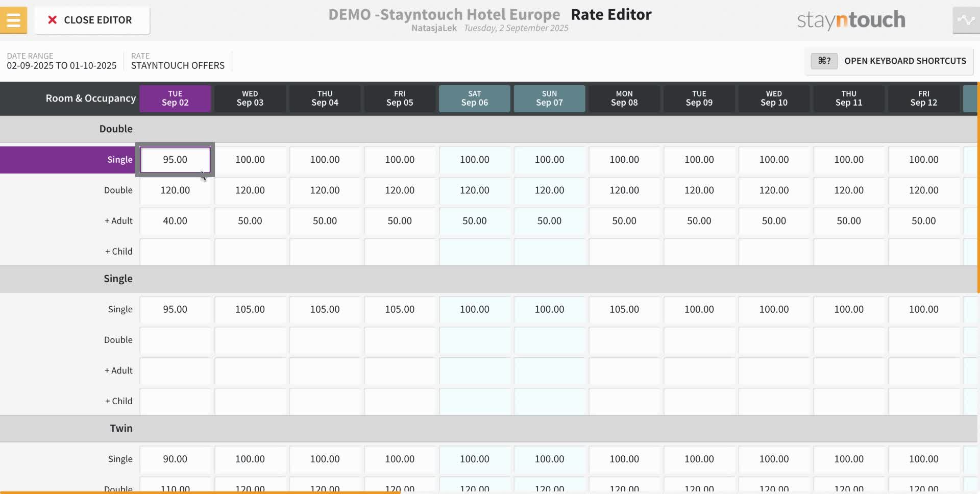The width and height of the screenshot is (980, 494).
Task: Edit Twin room Single rate 100.00 Sep 12
Action: point(924,459)
